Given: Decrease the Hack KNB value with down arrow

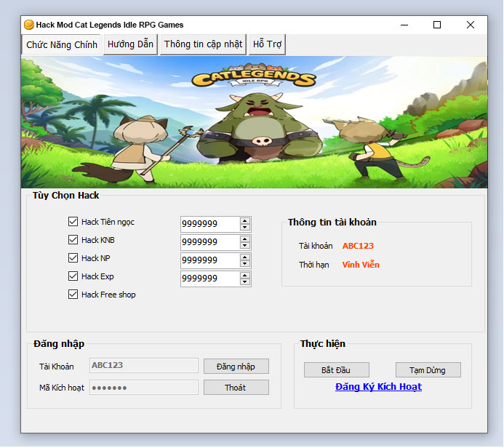Looking at the screenshot, I should 245,246.
